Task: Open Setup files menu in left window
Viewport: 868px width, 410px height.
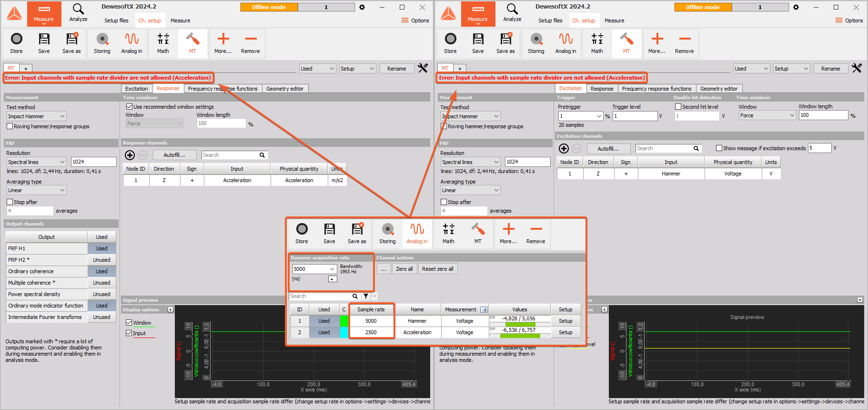Action: coord(116,20)
